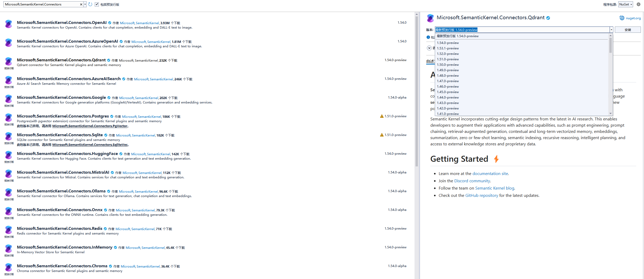The height and width of the screenshot is (279, 644).
Task: Select Microsoft.SemanticKernel.Connectors.InMemory package title
Action: coord(65,247)
